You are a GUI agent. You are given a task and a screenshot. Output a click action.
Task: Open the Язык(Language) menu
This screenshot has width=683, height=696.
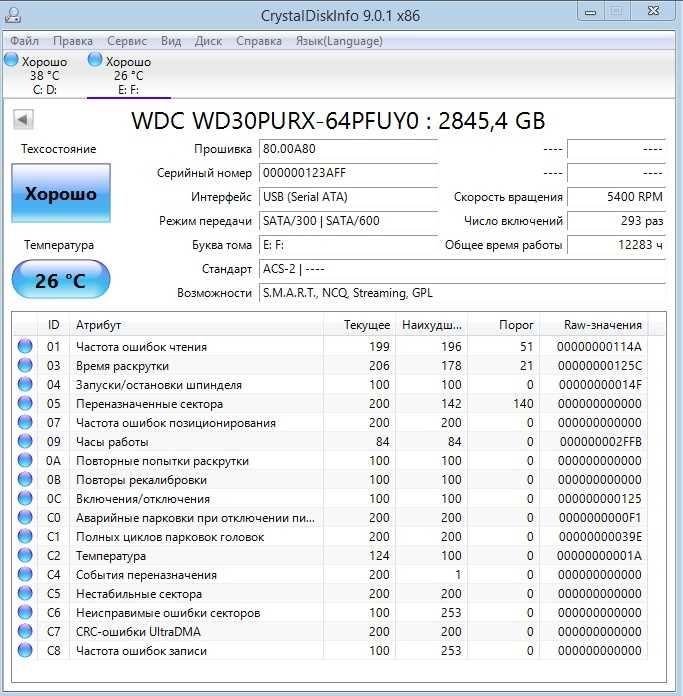click(340, 41)
